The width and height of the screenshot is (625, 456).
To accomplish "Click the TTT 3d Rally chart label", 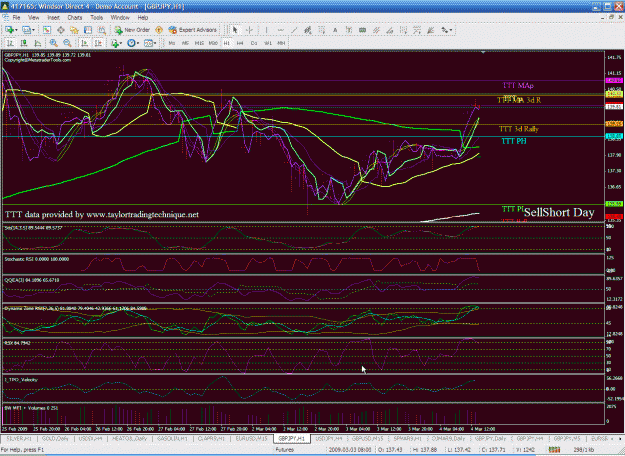I will (x=519, y=129).
